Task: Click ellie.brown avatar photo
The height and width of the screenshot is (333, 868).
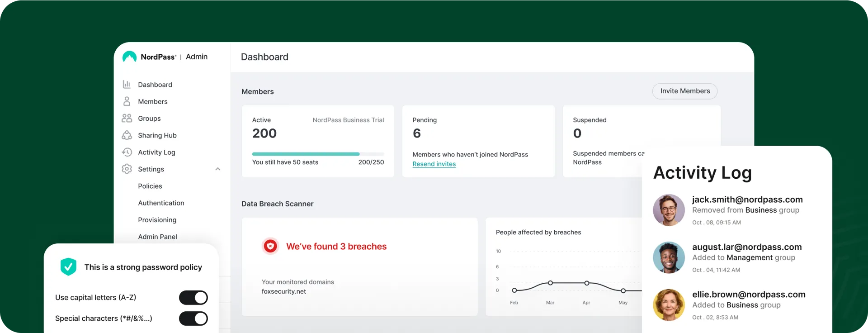Action: (x=669, y=305)
